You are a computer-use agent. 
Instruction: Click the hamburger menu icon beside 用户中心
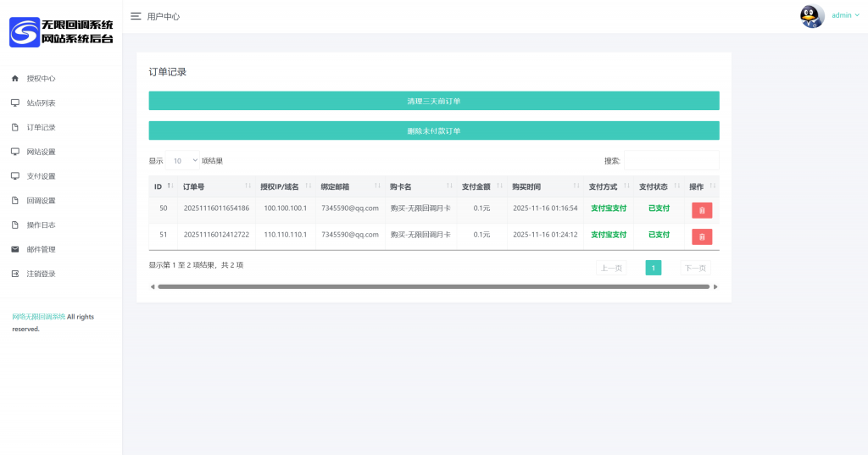coord(136,16)
